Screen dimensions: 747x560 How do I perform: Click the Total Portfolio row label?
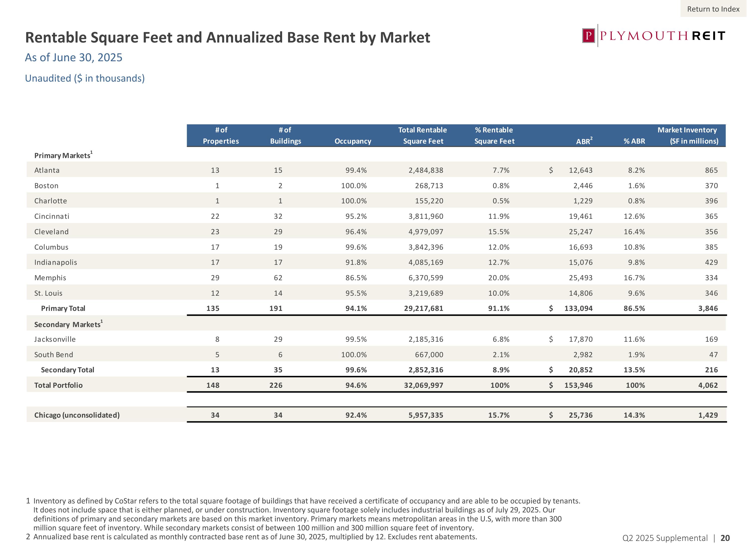[59, 385]
